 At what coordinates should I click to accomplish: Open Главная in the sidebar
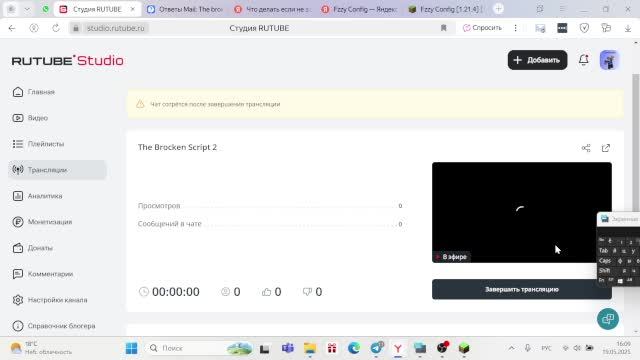point(34,92)
